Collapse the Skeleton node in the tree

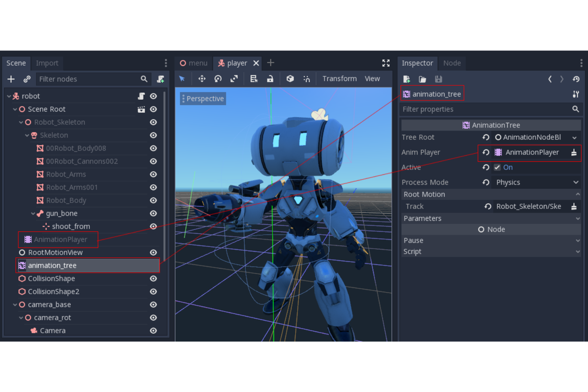tap(26, 135)
